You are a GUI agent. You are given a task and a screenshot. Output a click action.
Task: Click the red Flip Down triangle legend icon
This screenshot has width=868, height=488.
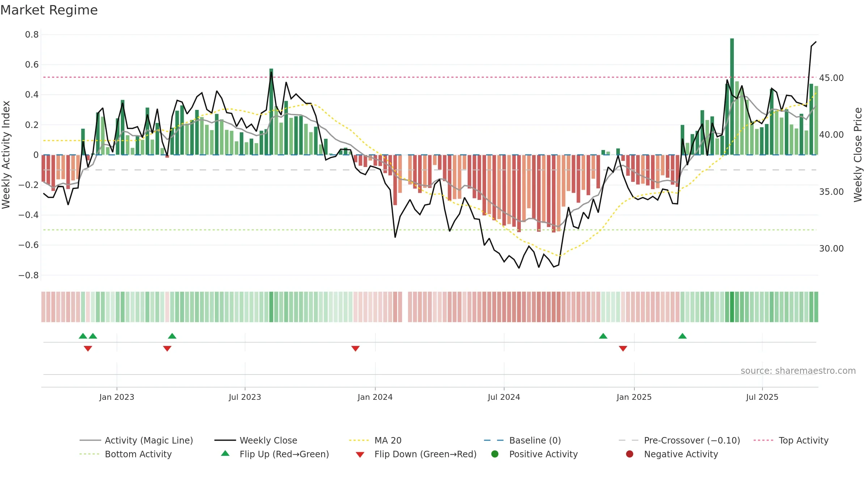click(x=360, y=455)
